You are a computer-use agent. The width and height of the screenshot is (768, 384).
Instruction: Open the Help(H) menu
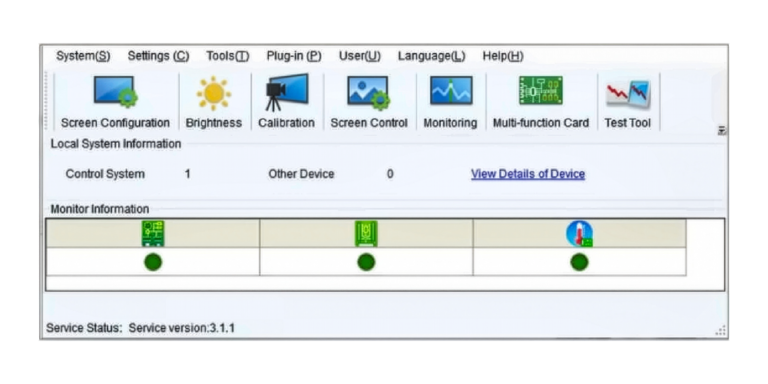point(503,56)
